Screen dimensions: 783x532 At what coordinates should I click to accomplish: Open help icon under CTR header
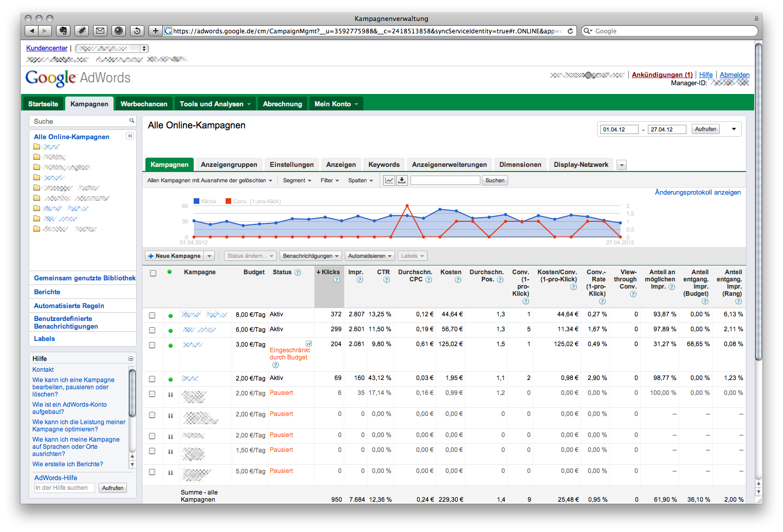pos(386,280)
